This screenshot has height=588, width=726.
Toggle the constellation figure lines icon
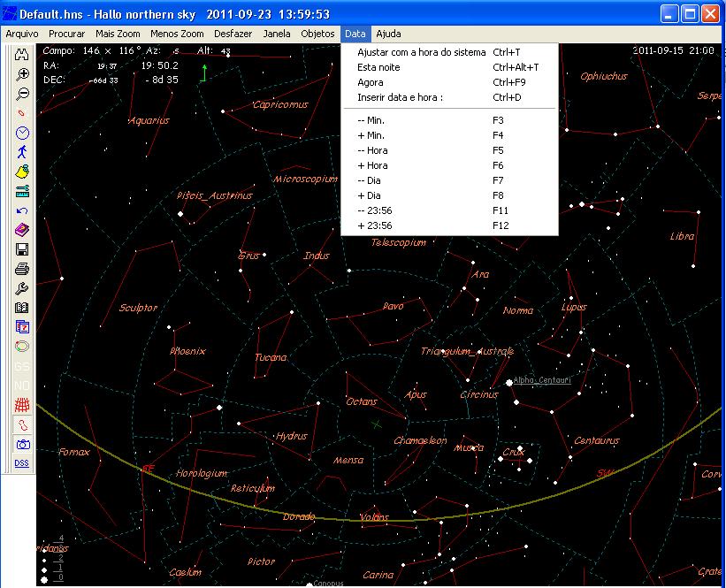pos(22,424)
